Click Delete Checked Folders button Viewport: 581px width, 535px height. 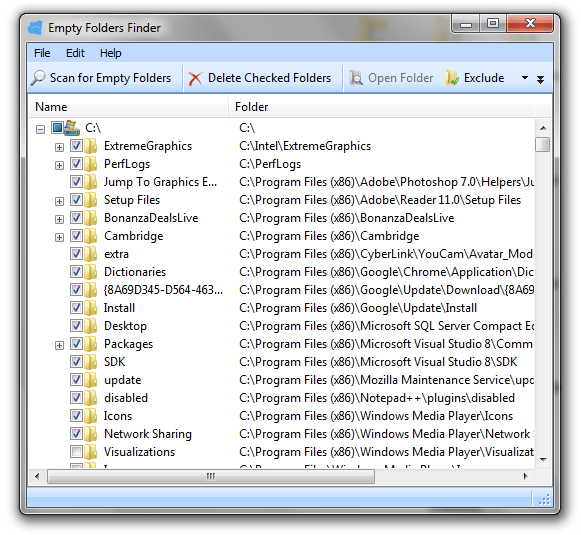coord(260,78)
